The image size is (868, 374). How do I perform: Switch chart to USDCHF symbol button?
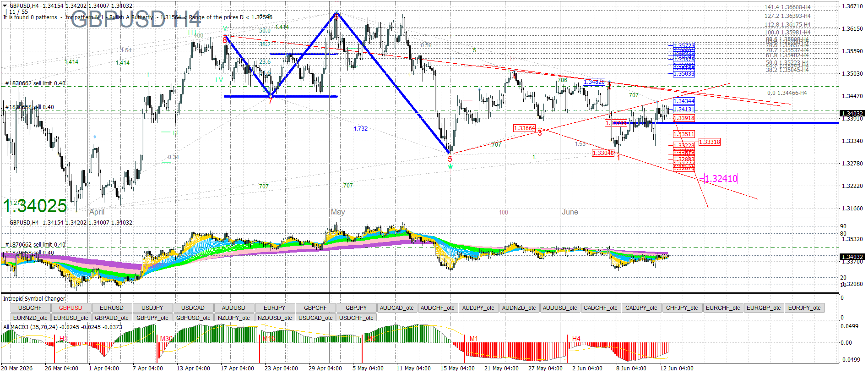click(x=30, y=308)
